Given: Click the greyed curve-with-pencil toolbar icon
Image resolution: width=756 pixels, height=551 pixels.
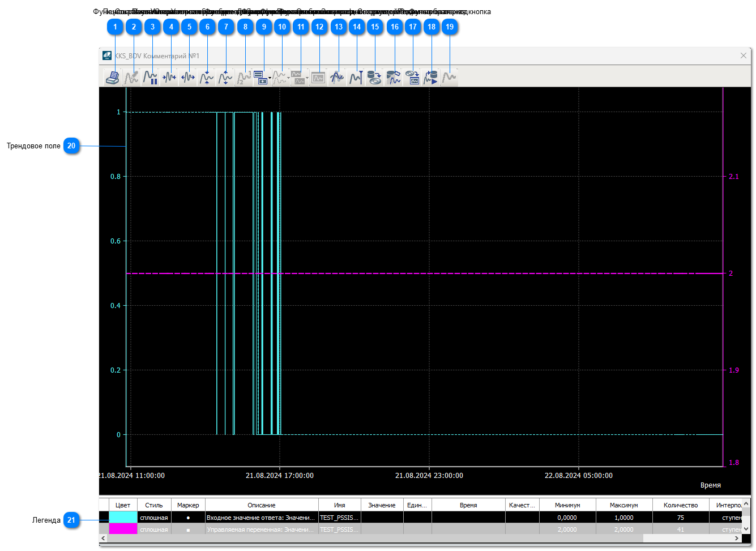Looking at the screenshot, I should (131, 78).
